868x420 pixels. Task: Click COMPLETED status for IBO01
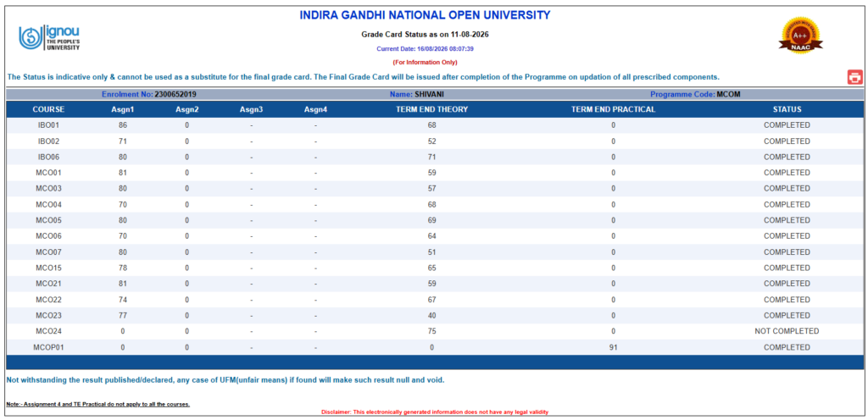click(x=787, y=125)
